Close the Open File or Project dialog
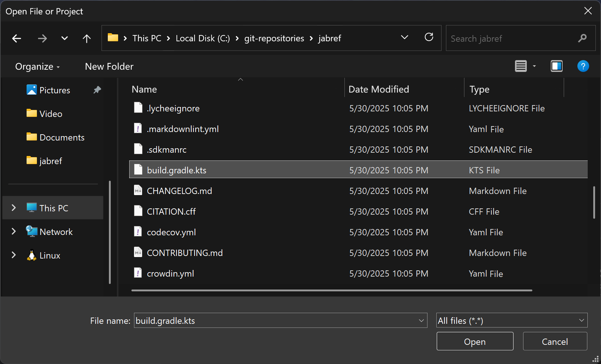This screenshot has width=601, height=364. point(588,11)
